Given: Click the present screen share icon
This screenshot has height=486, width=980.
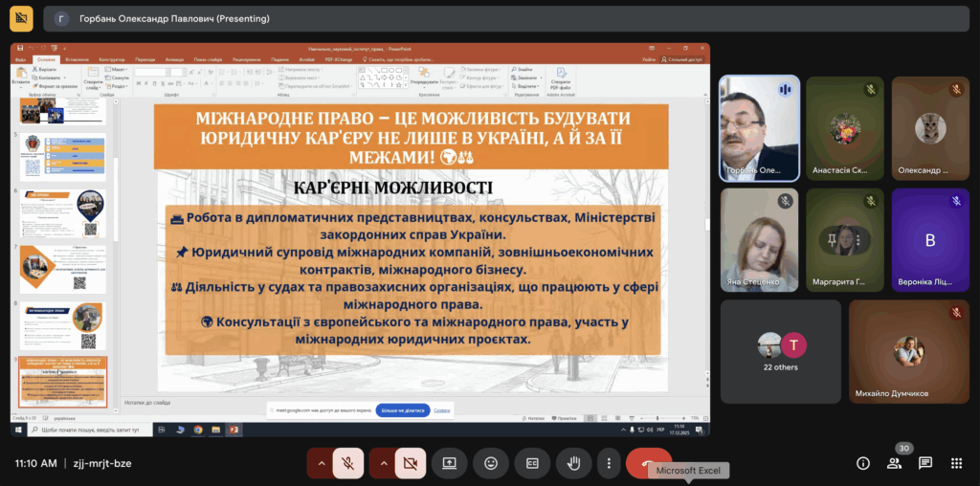Looking at the screenshot, I should 449,463.
